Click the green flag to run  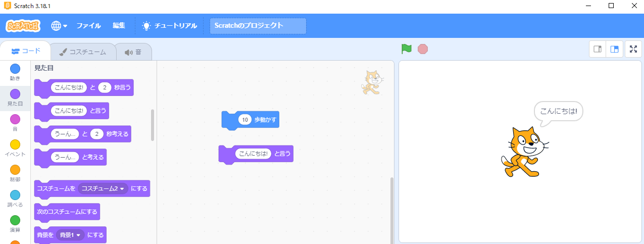(407, 49)
